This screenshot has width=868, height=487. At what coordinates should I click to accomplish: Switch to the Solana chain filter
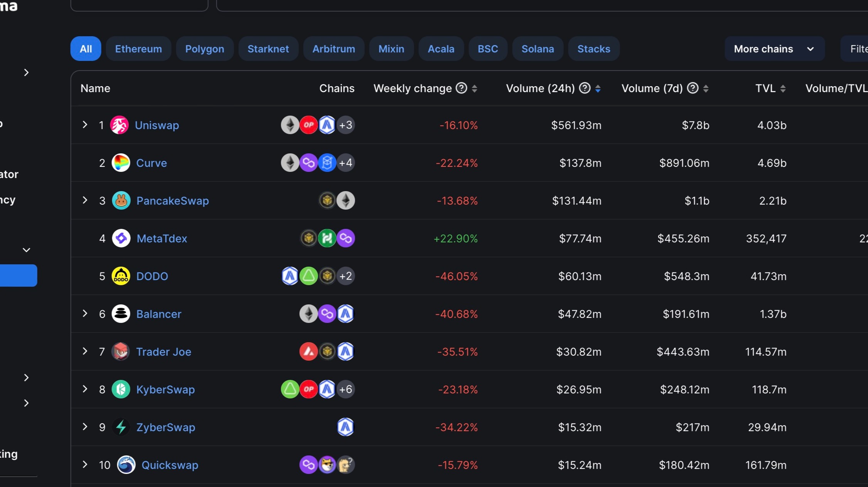coord(538,49)
